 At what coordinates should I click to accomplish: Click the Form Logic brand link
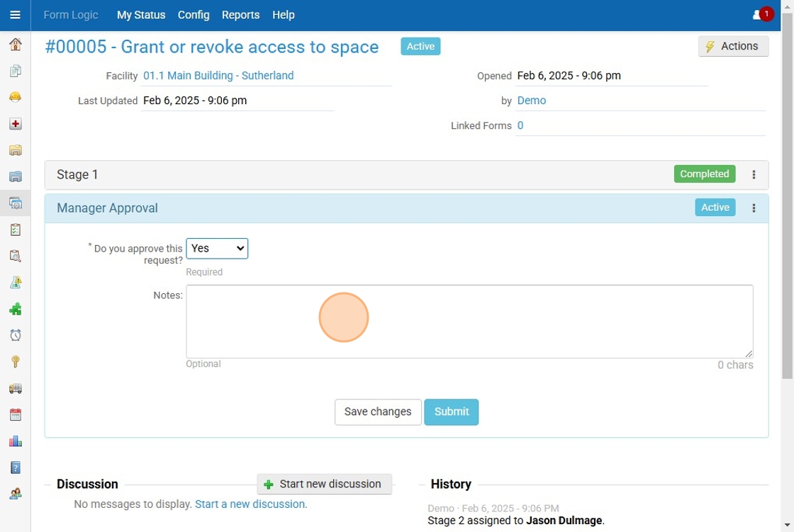[x=71, y=15]
